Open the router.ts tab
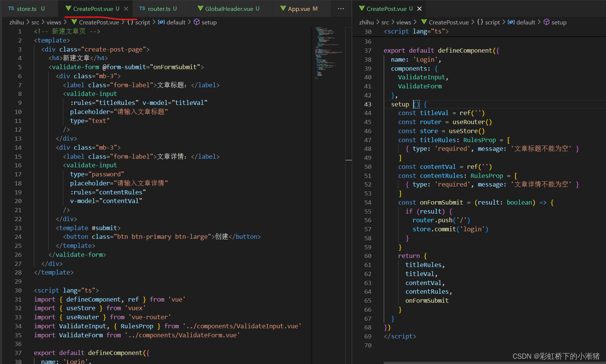The width and height of the screenshot is (606, 364). pyautogui.click(x=159, y=9)
